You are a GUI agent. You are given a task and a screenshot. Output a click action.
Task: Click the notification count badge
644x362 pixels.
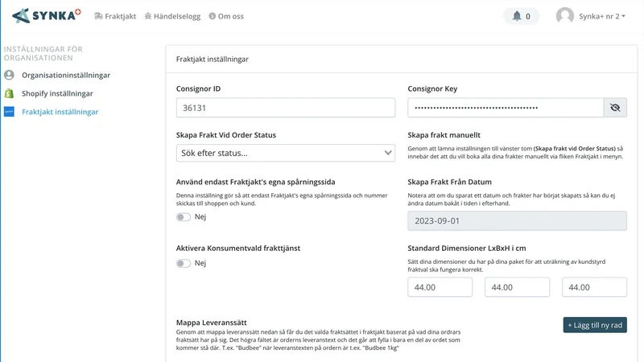[x=528, y=16]
